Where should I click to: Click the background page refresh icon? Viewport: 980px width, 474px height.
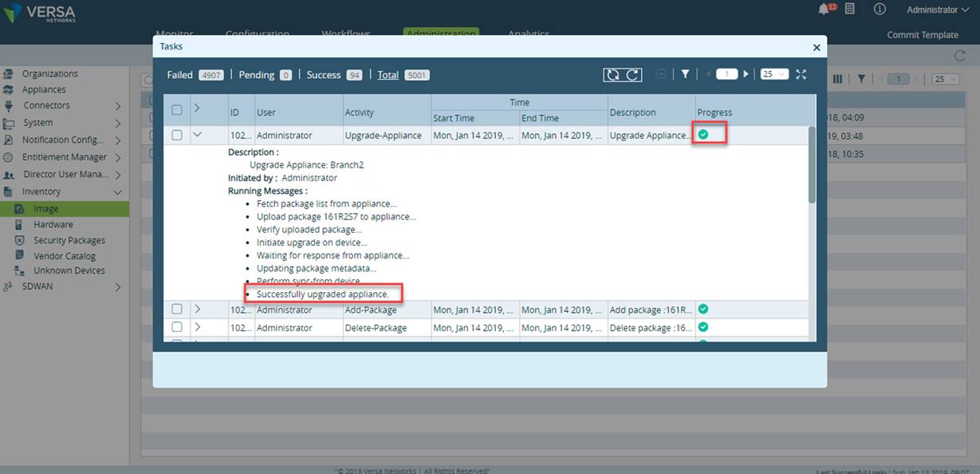[x=960, y=56]
